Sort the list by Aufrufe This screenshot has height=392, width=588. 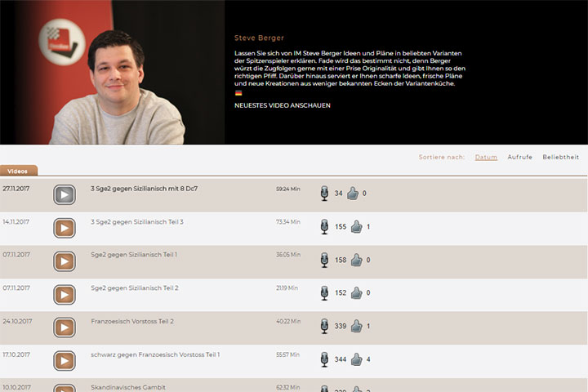pyautogui.click(x=519, y=157)
